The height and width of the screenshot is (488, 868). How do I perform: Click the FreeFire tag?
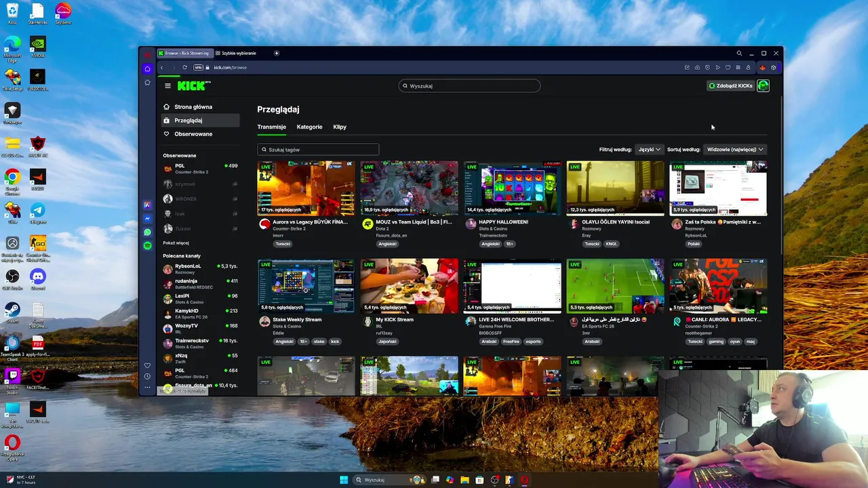[x=511, y=342]
